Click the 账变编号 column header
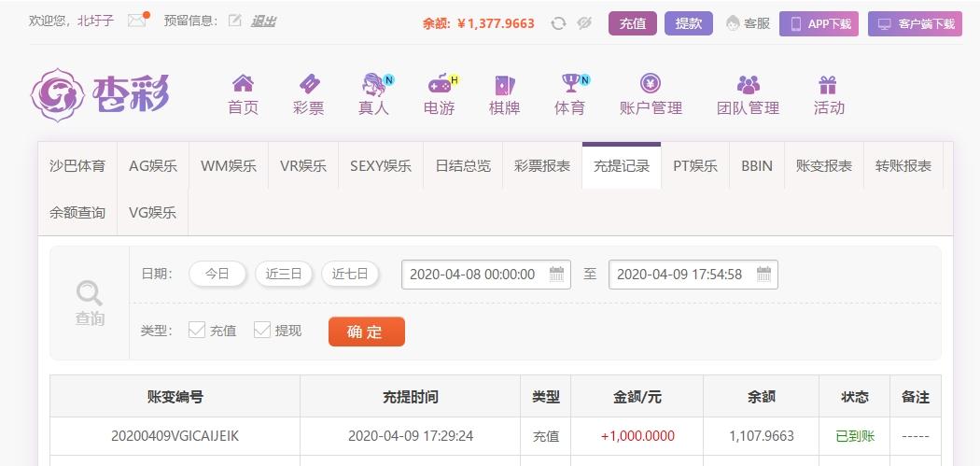This screenshot has width=980, height=466. (x=175, y=397)
